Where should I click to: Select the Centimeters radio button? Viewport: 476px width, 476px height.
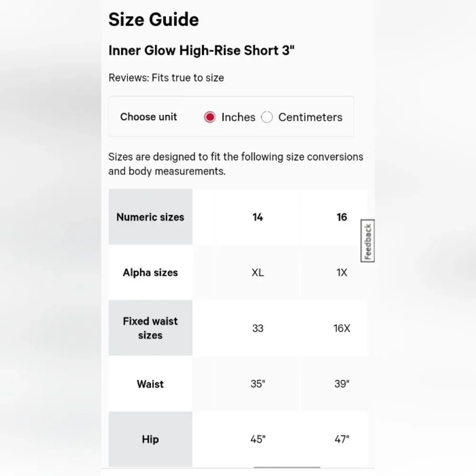coord(267,117)
